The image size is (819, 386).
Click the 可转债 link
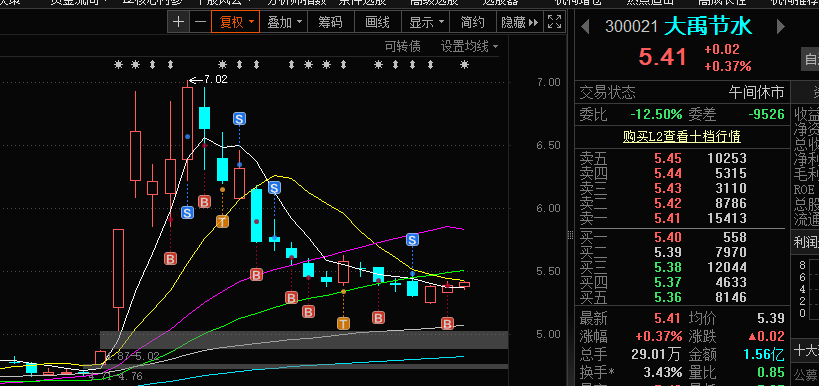click(402, 46)
